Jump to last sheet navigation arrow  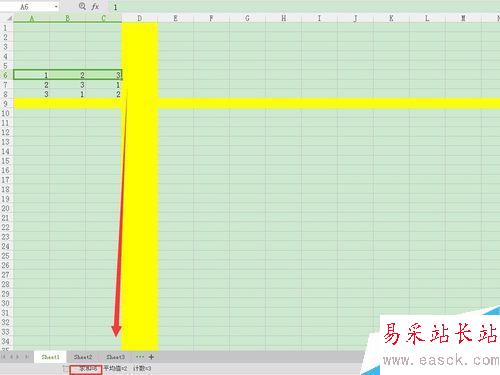[x=26, y=357]
